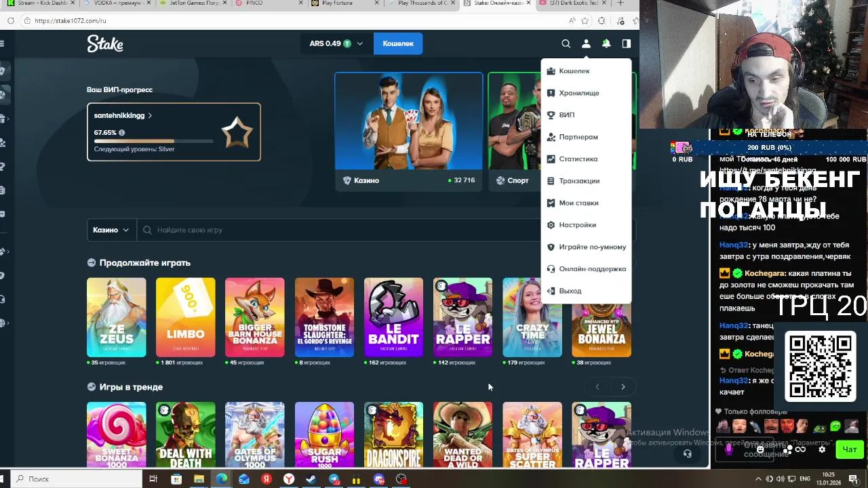Add page to favorites star icon
Image resolution: width=868 pixels, height=488 pixels.
point(585,21)
